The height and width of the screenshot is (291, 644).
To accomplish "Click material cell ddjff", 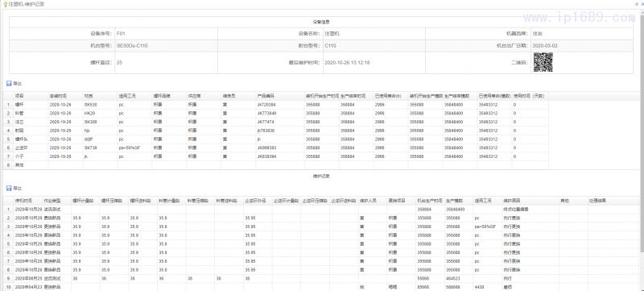I will pyautogui.click(x=89, y=139).
